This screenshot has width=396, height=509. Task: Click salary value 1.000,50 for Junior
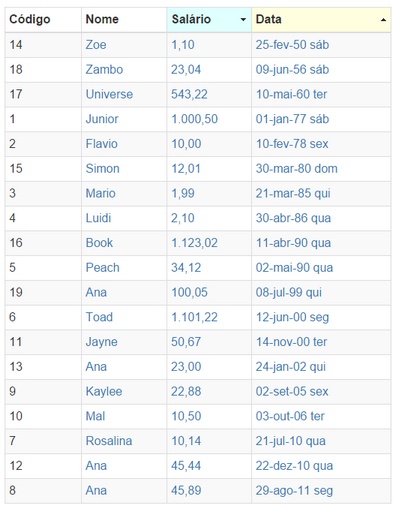pyautogui.click(x=194, y=119)
